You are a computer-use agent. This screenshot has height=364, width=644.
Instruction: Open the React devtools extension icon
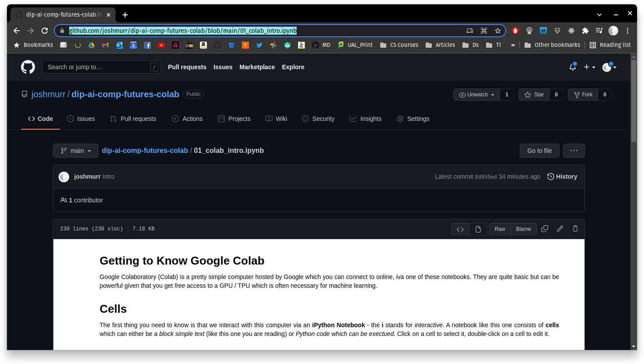click(x=571, y=31)
